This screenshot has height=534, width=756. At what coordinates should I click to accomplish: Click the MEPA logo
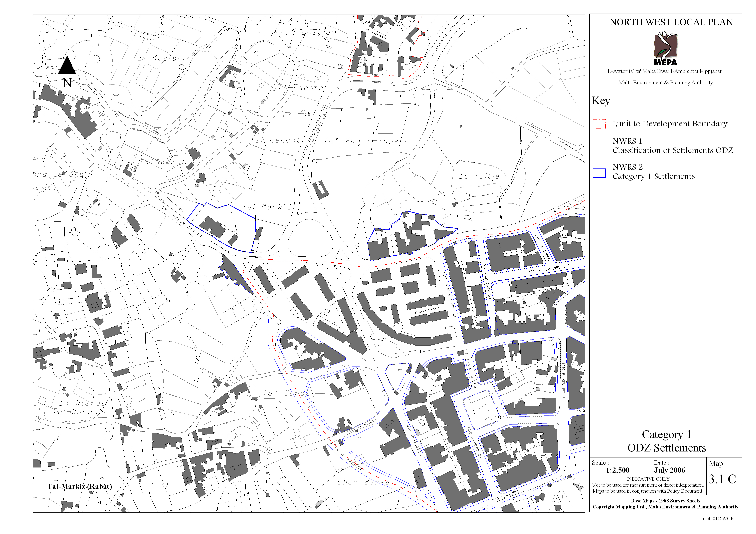point(665,48)
